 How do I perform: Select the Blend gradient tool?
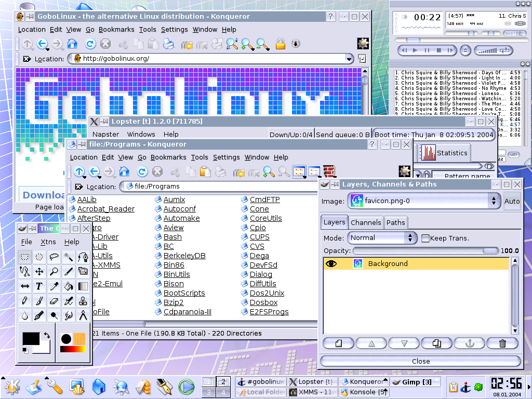(83, 286)
